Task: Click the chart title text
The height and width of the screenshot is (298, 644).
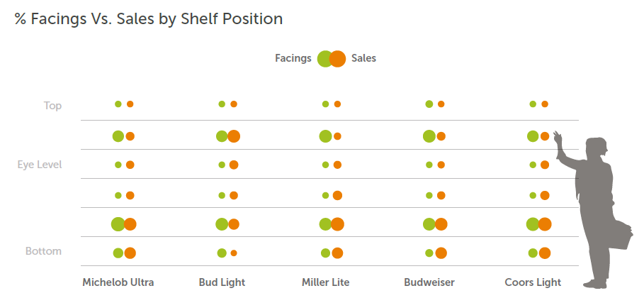Action: point(149,19)
